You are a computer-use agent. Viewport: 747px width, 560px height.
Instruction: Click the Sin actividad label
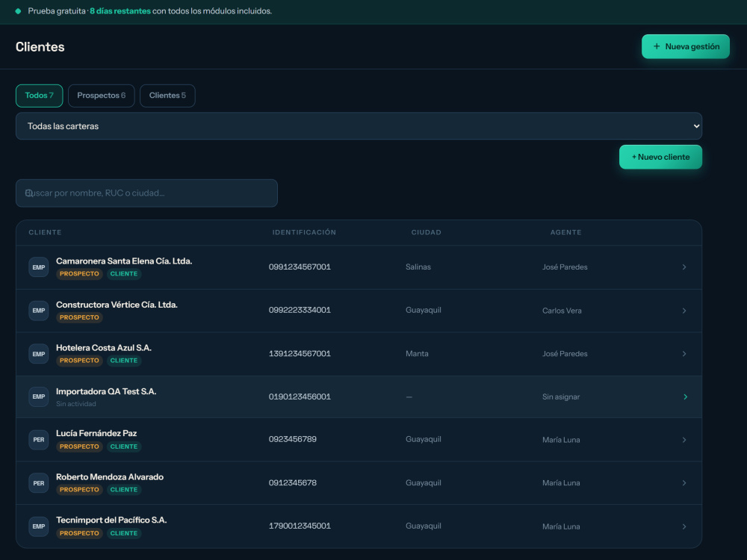click(x=75, y=404)
